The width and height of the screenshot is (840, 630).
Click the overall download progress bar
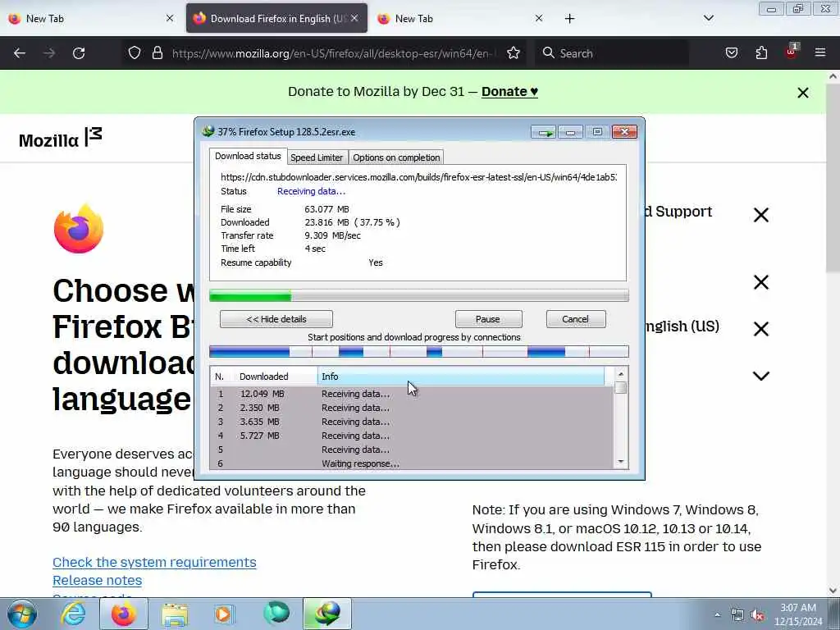tap(419, 295)
